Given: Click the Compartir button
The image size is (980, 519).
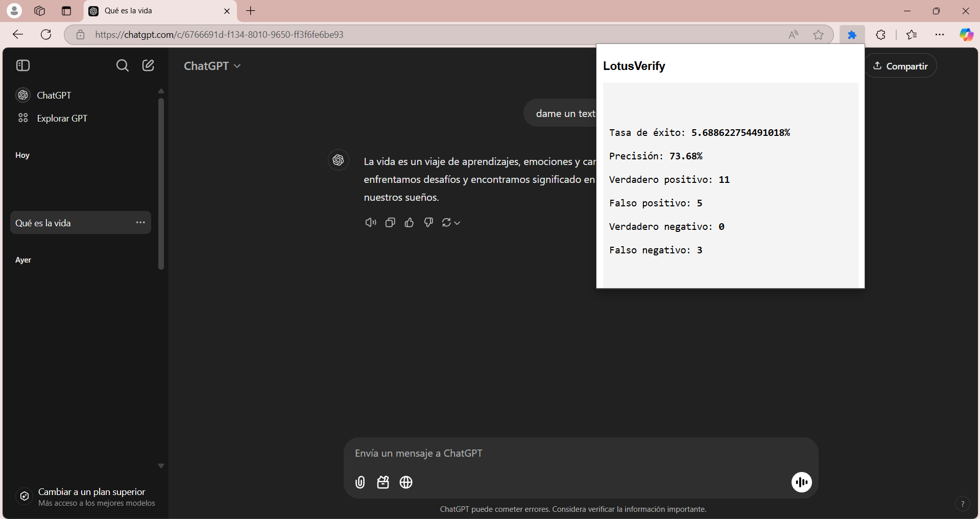Looking at the screenshot, I should 901,65.
